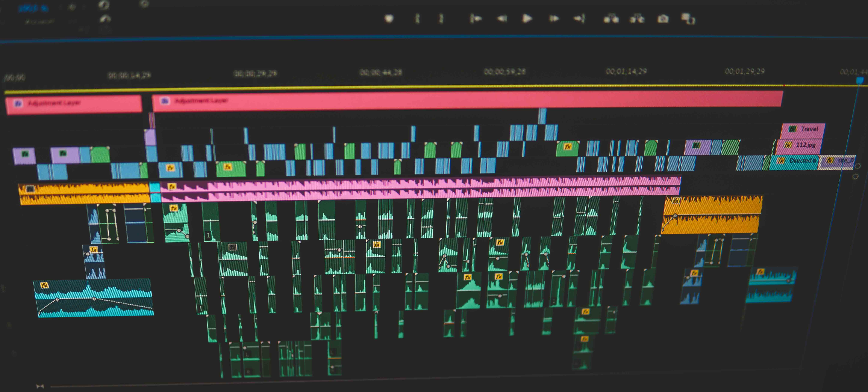Click fx badge on first Adjustment Layer
This screenshot has width=868, height=392.
click(18, 103)
